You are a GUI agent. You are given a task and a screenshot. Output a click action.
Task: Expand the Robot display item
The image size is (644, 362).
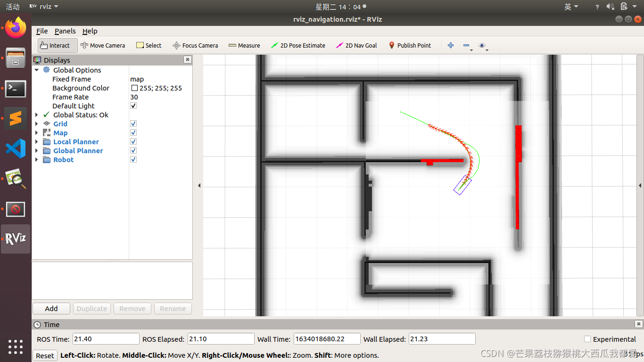pos(37,160)
